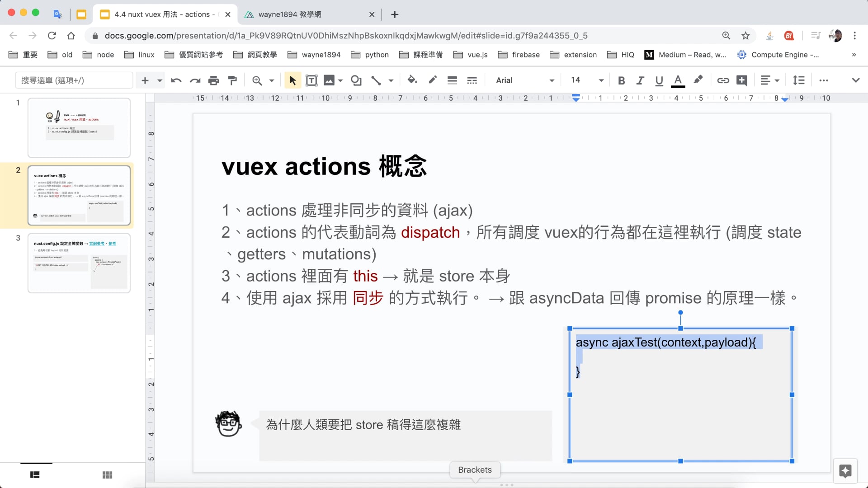
Task: Select the text box tool
Action: coord(311,80)
